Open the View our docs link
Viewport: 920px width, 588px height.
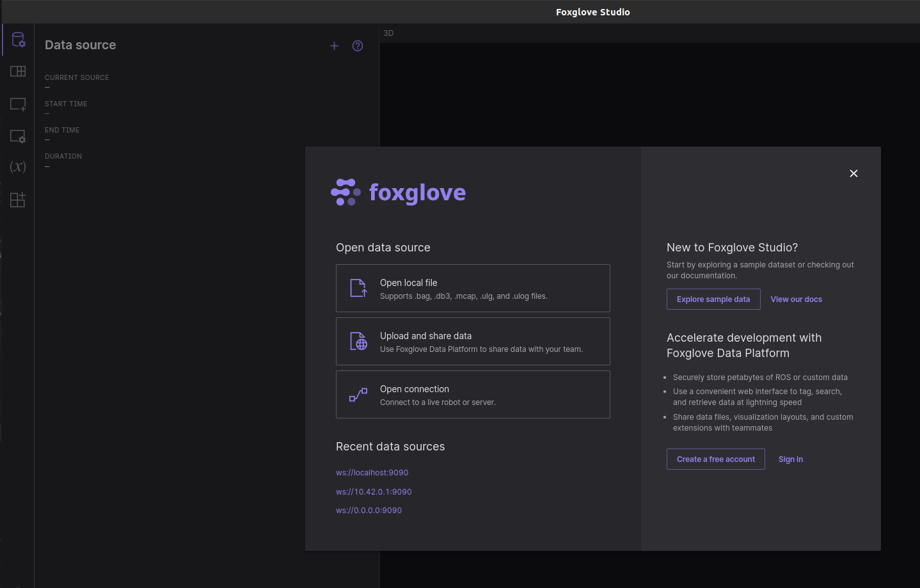pos(796,299)
